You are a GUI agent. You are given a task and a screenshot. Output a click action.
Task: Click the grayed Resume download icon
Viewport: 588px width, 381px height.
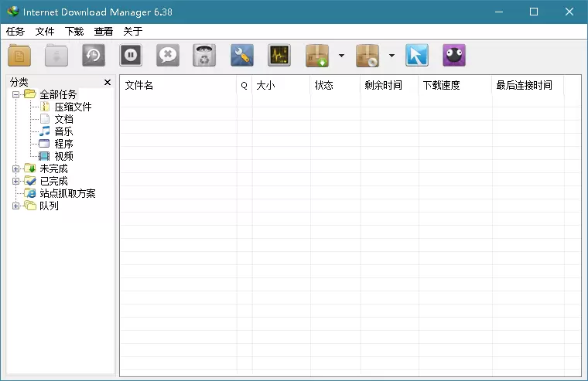(56, 56)
